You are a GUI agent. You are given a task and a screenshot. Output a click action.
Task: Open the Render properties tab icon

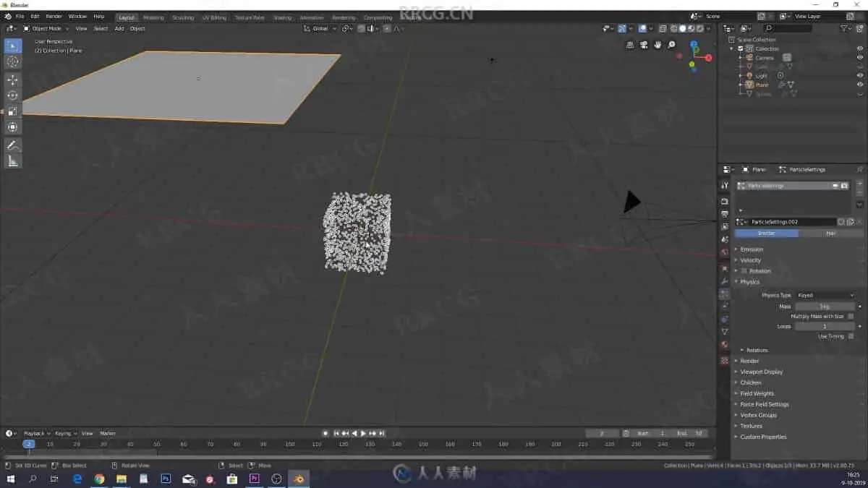[x=724, y=201]
